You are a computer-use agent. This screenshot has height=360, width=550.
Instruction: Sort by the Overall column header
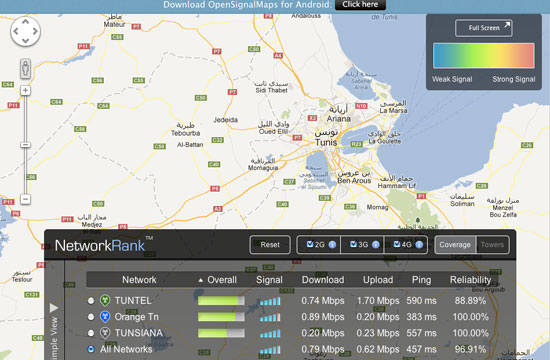click(219, 280)
